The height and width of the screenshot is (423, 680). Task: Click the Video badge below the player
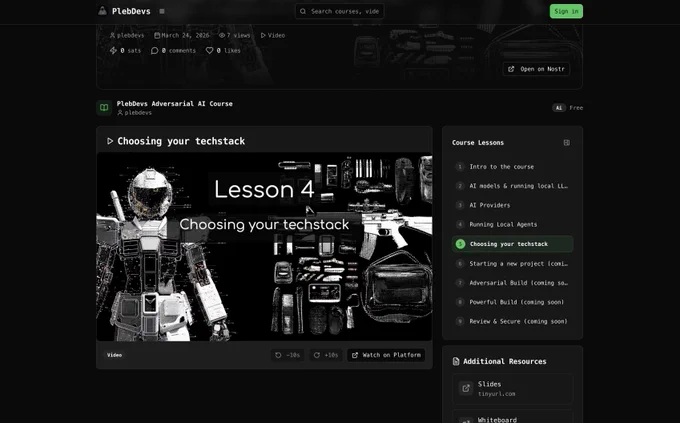114,355
